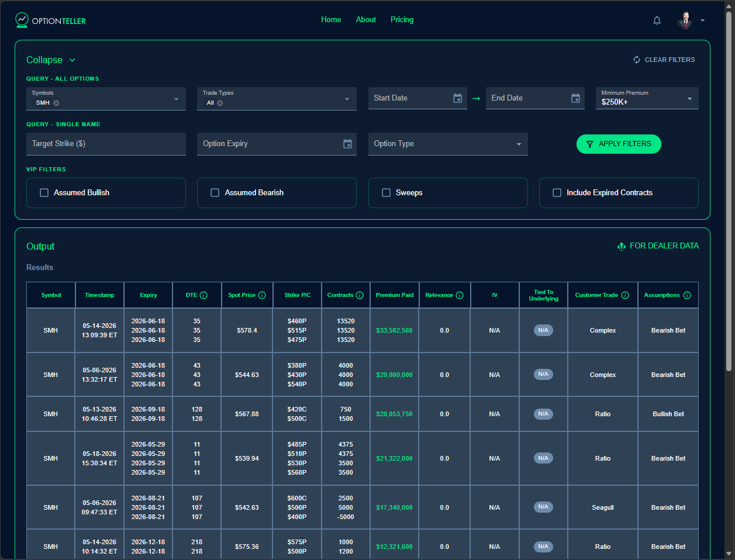The width and height of the screenshot is (735, 560).
Task: Expand the Trade Types dropdown arrow
Action: click(x=347, y=99)
